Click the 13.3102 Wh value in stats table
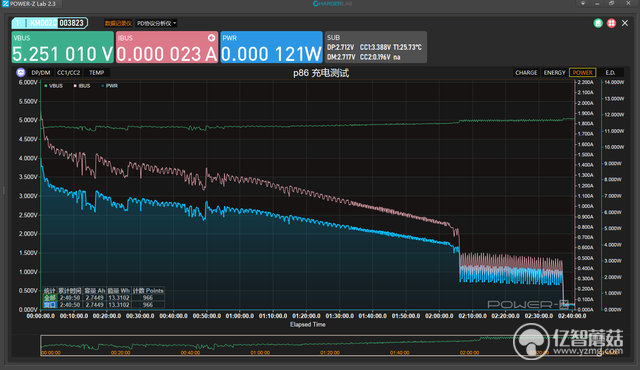This screenshot has width=640, height=370. tap(119, 297)
